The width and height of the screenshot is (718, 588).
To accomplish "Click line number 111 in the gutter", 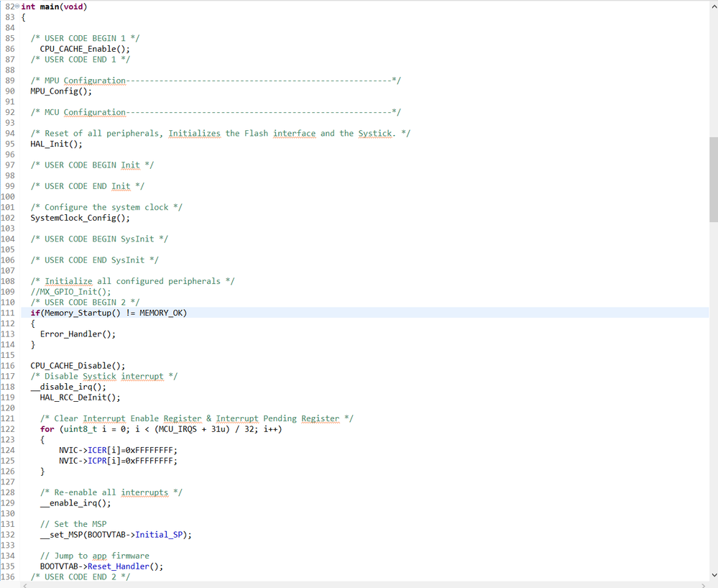I will (x=9, y=312).
